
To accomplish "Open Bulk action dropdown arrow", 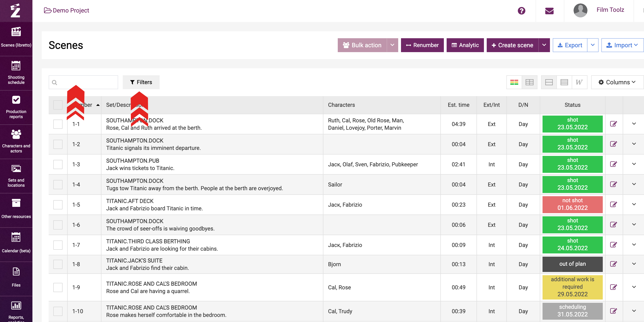I will click(392, 45).
